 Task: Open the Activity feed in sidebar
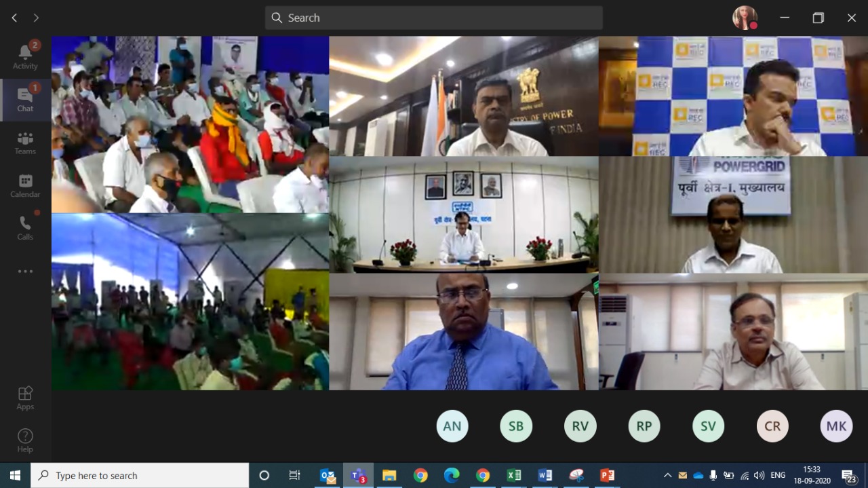(25, 56)
